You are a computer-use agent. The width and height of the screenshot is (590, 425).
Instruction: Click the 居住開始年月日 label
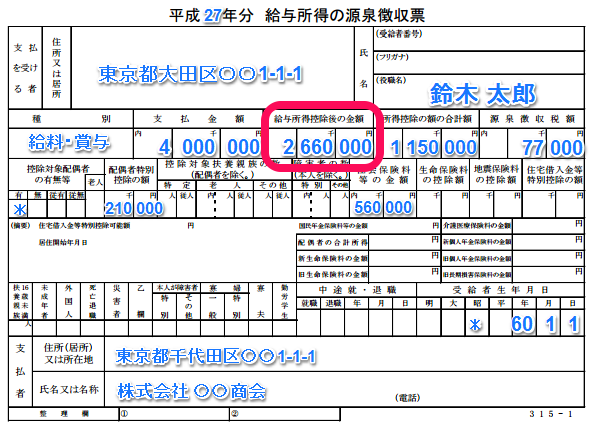[x=63, y=243]
